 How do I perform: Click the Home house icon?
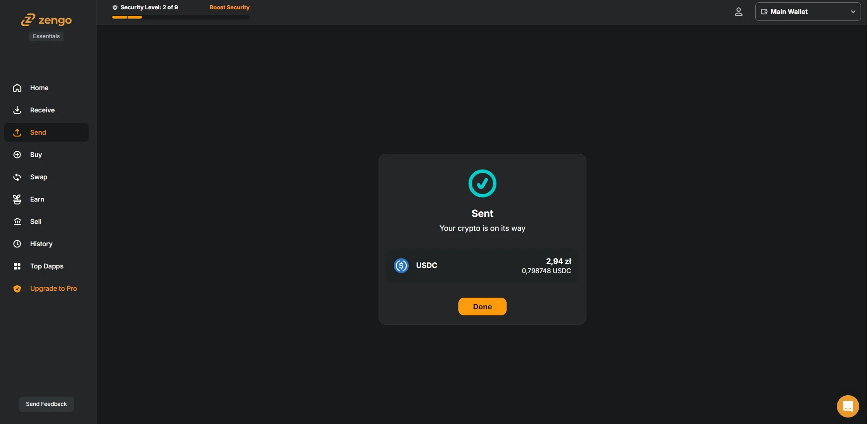[17, 88]
